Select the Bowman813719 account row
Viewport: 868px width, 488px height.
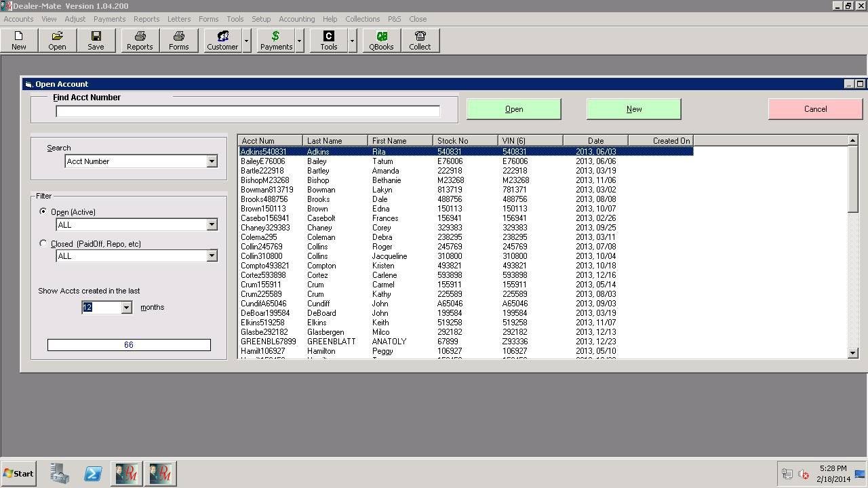pyautogui.click(x=465, y=190)
